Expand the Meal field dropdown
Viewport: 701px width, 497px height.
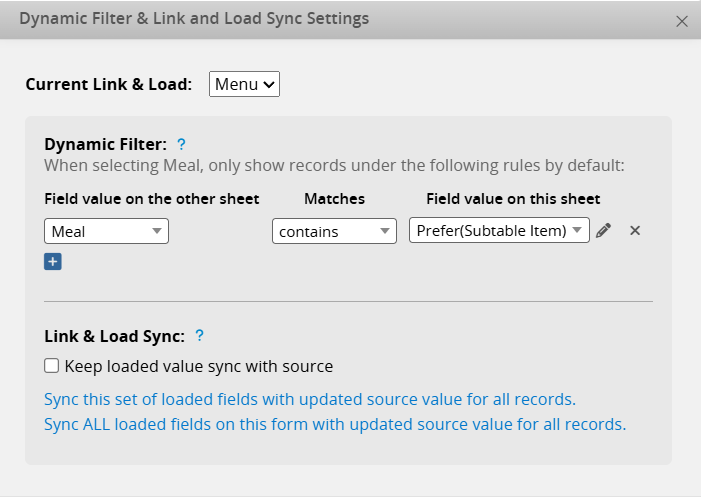(x=107, y=232)
